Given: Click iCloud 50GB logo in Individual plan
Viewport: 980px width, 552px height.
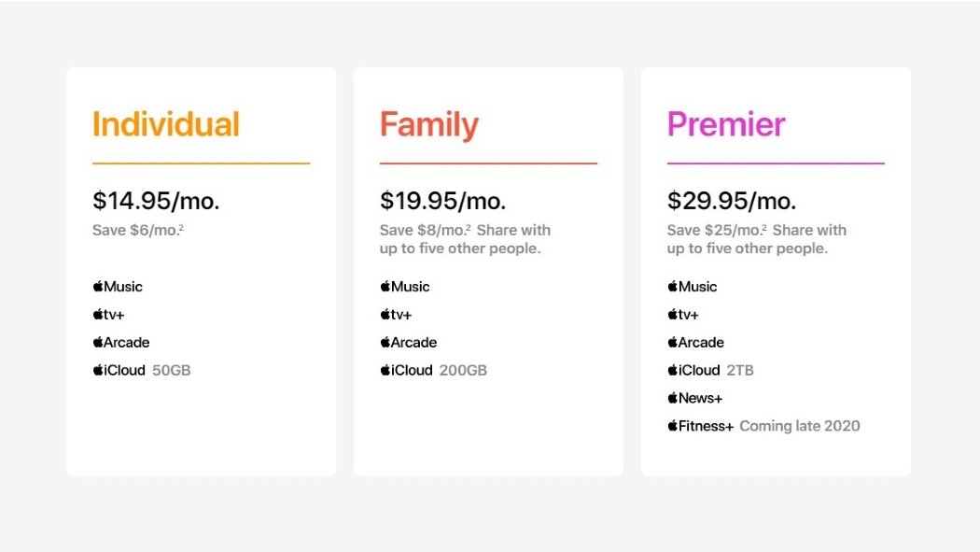Looking at the screenshot, I should [119, 371].
